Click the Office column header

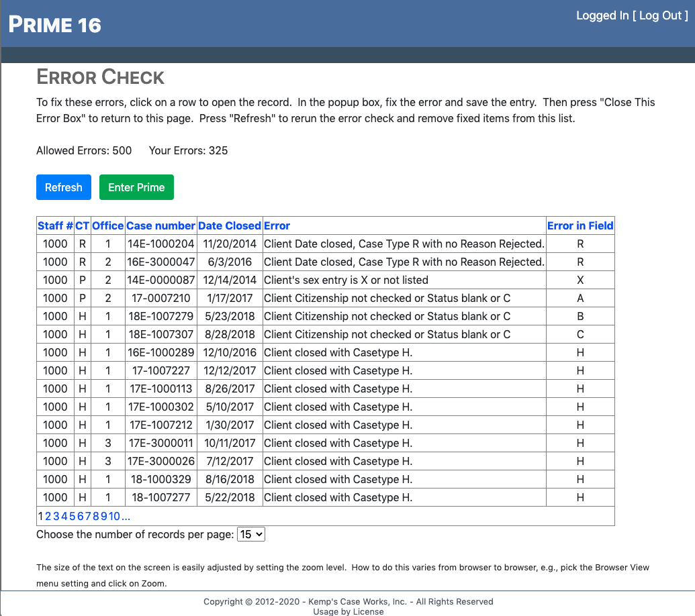[x=107, y=225]
